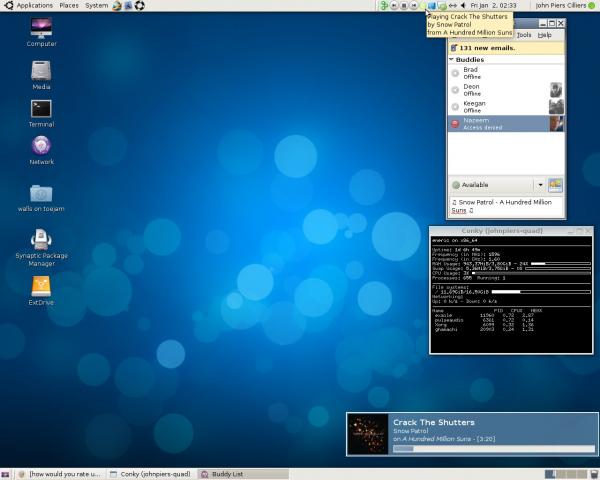Open the Terminal desktop icon
This screenshot has width=600, height=480.
point(41,108)
